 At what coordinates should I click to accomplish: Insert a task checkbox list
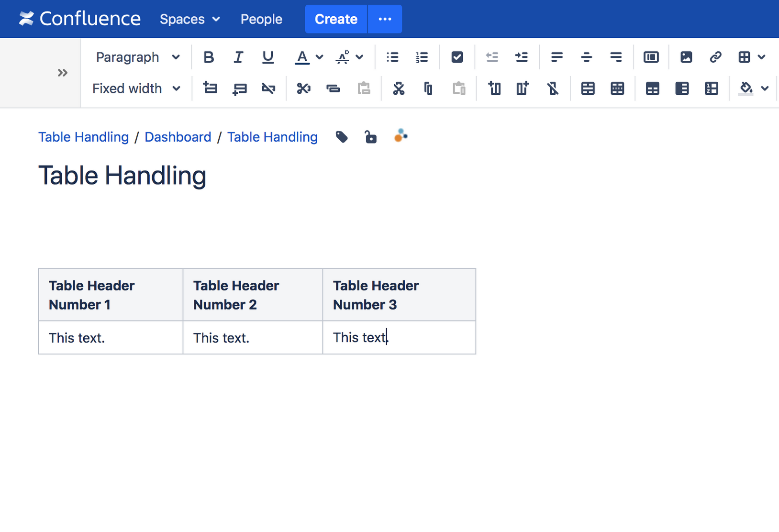(x=457, y=57)
